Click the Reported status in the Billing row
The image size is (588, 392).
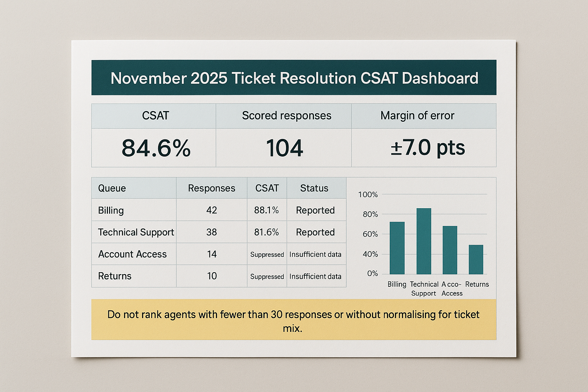coord(315,210)
